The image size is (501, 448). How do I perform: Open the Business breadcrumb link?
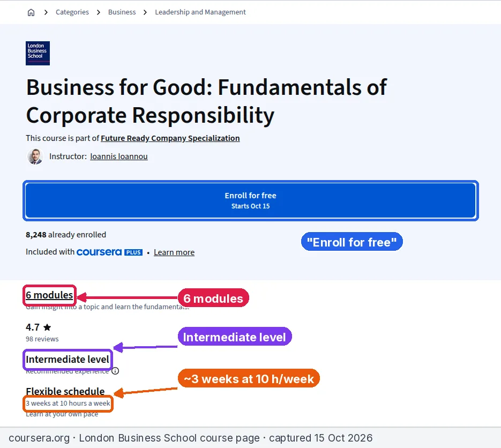122,12
